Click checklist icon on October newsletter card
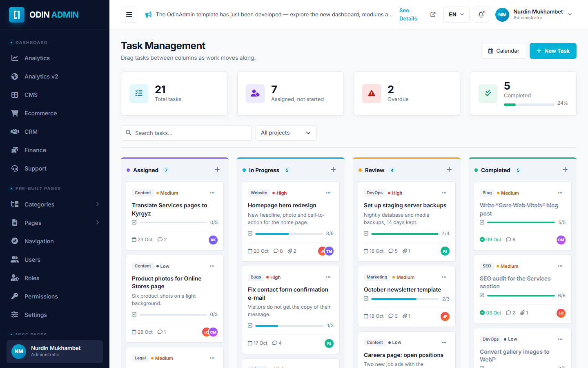The width and height of the screenshot is (588, 368). (366, 298)
